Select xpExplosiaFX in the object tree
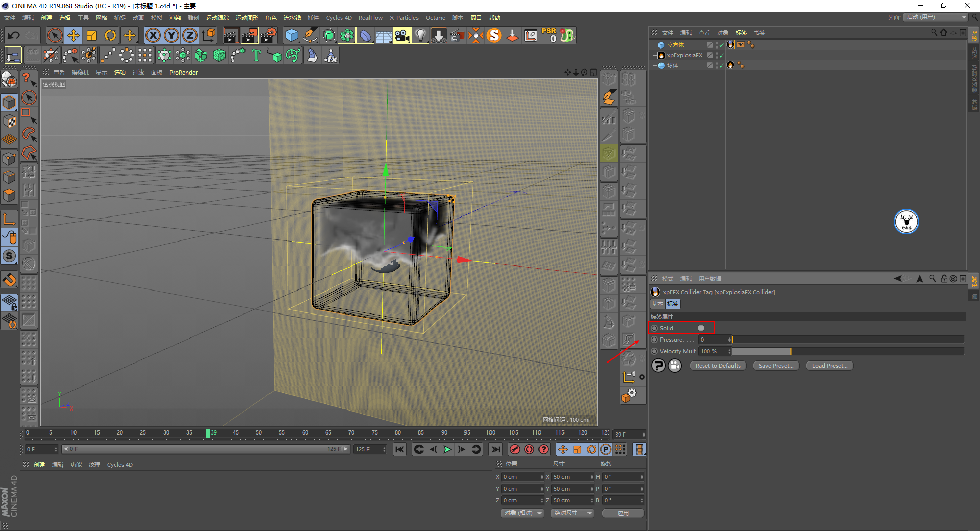The width and height of the screenshot is (980, 531). pos(684,55)
